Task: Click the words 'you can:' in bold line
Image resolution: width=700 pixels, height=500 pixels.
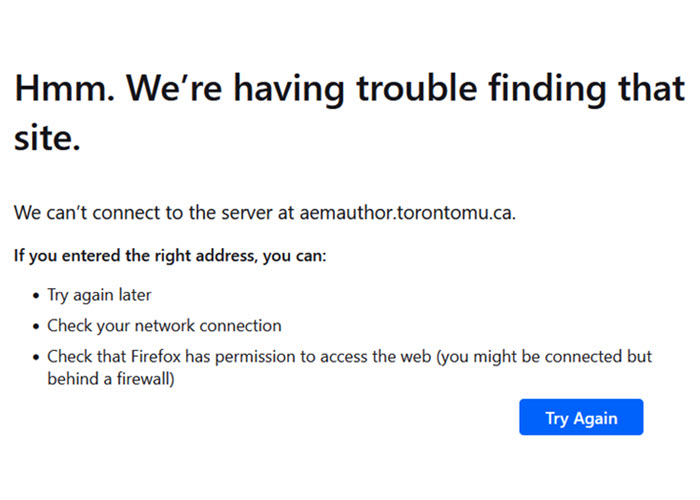Action: pos(294,256)
